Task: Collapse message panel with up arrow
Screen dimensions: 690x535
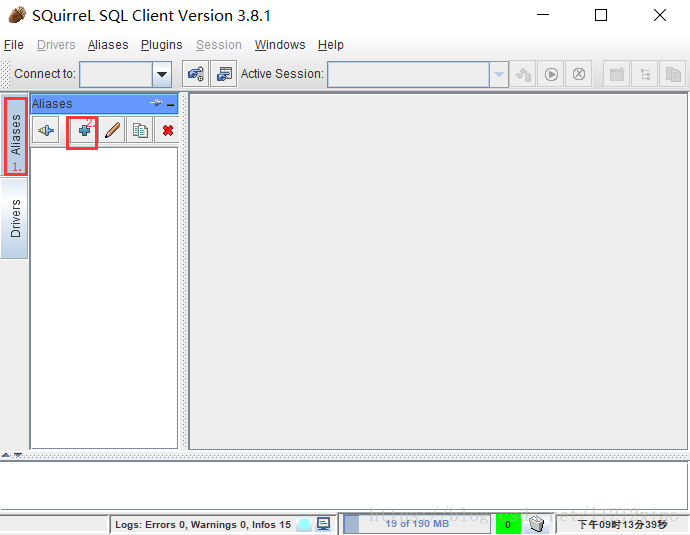Action: (x=6, y=455)
